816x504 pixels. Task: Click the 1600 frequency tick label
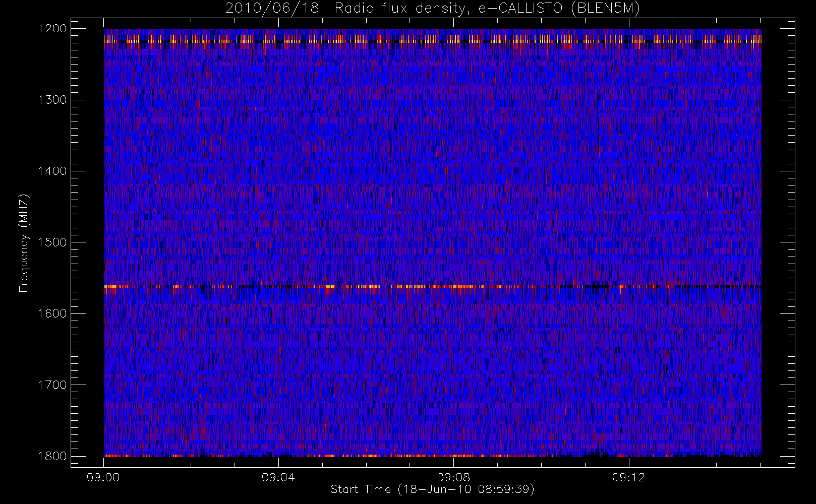(x=52, y=313)
